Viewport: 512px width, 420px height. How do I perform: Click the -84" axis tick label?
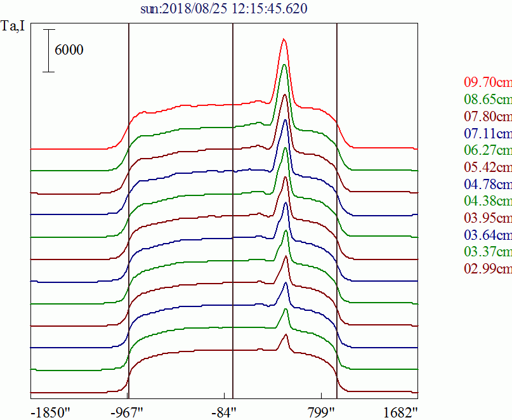point(224,413)
